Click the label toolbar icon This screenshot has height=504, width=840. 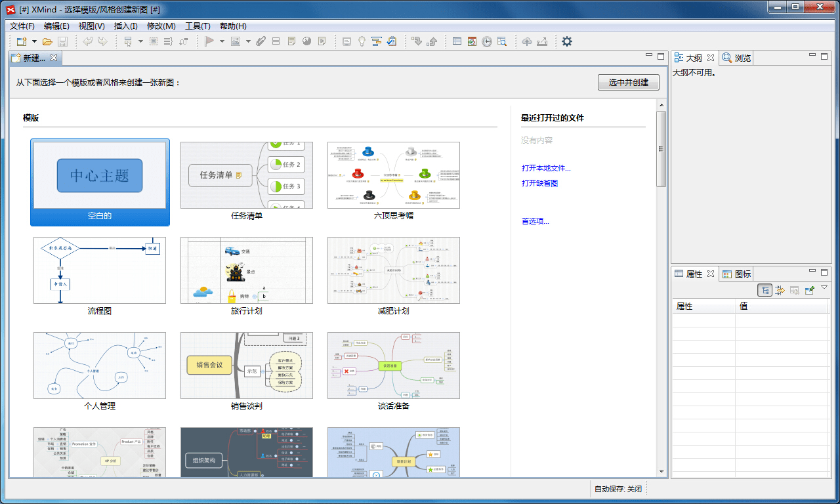(276, 41)
